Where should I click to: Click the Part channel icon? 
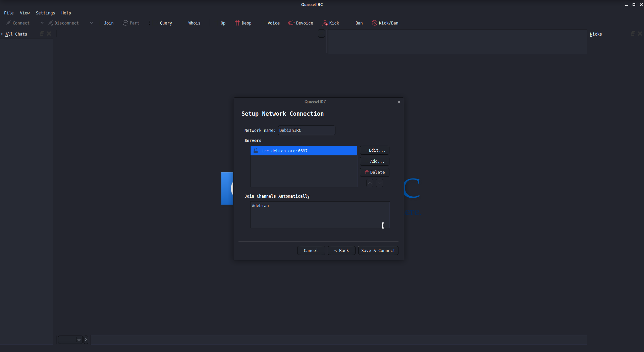[x=125, y=23]
